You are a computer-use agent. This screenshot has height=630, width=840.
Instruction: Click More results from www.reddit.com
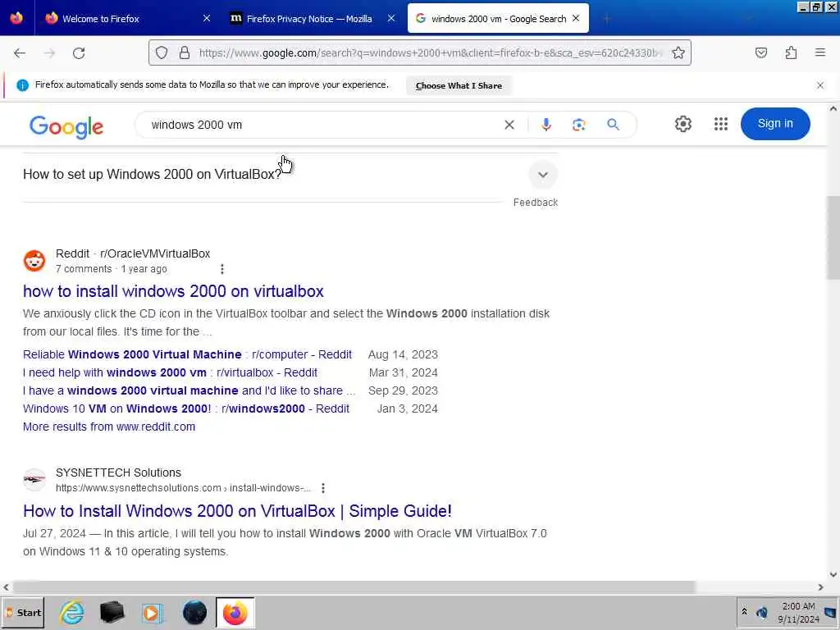[x=109, y=427]
